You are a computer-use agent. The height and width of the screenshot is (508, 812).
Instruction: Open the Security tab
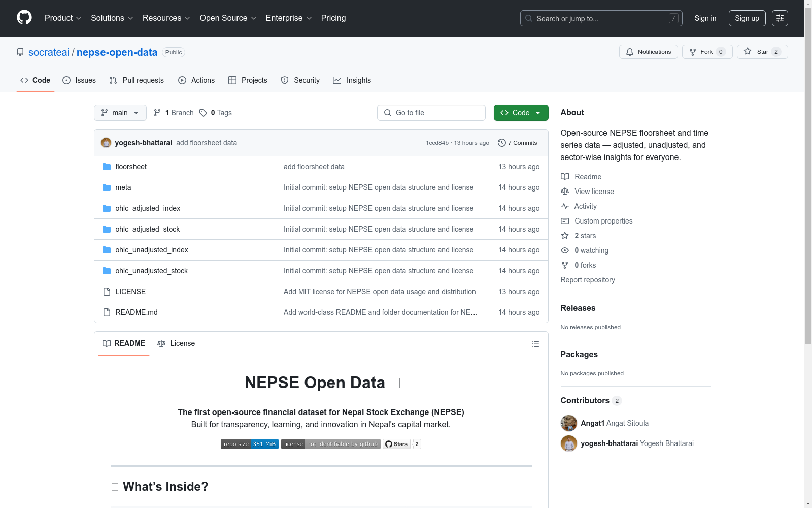pos(300,80)
